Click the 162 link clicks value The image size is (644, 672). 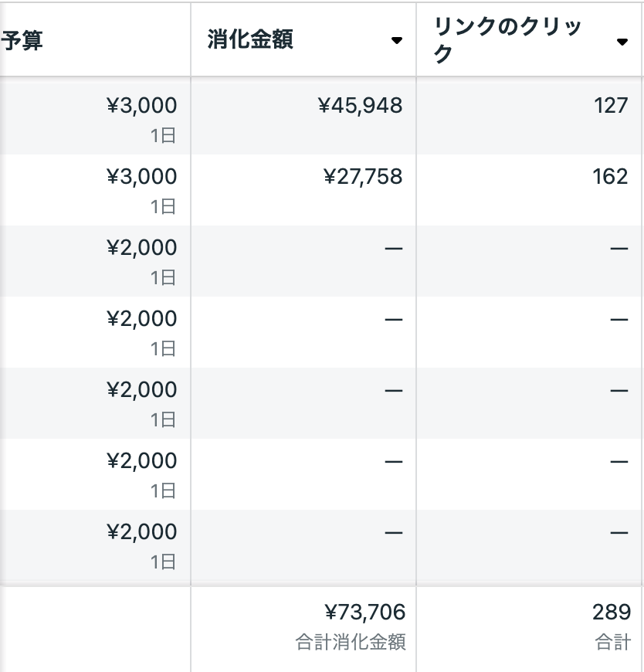[x=610, y=176]
